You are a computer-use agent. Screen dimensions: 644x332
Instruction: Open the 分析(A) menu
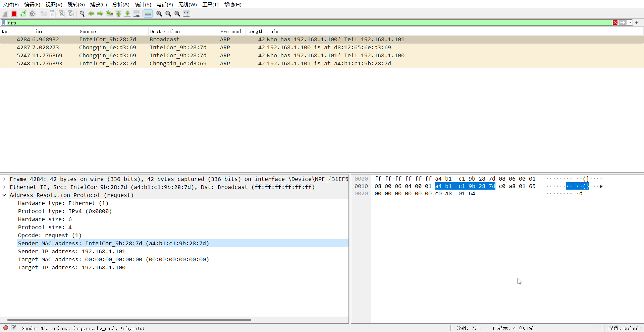coord(121,5)
